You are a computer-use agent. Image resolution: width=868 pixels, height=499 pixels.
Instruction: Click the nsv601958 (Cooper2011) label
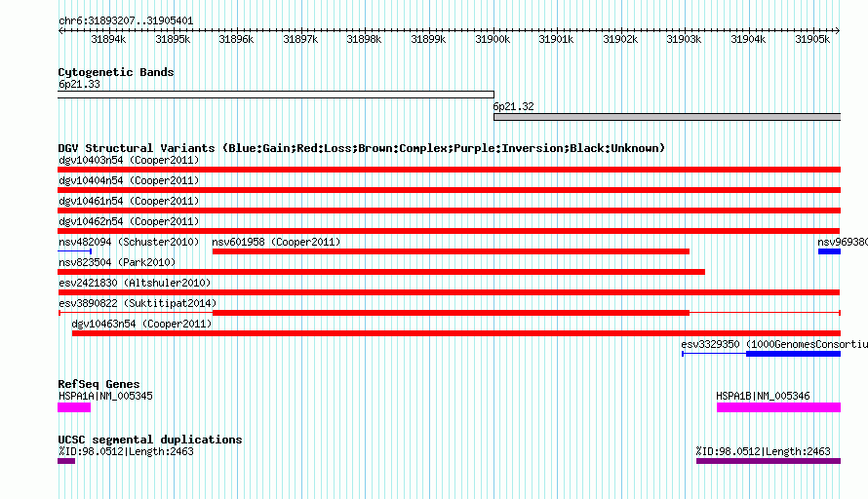[276, 243]
